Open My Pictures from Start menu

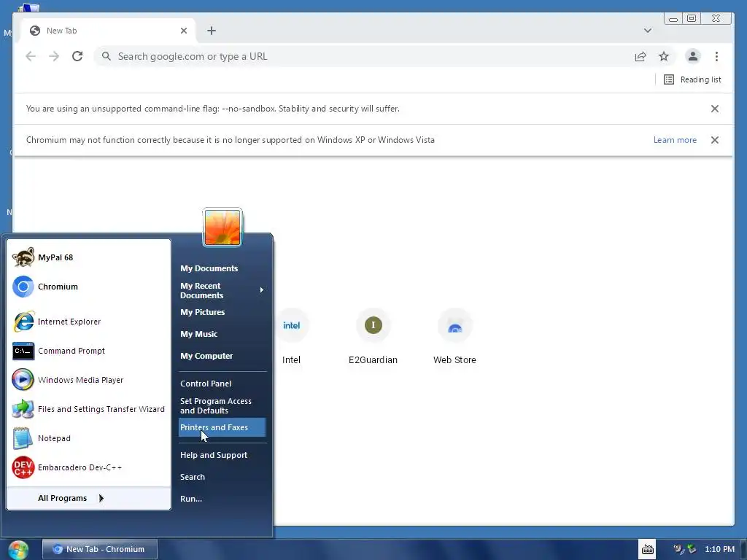click(x=203, y=312)
